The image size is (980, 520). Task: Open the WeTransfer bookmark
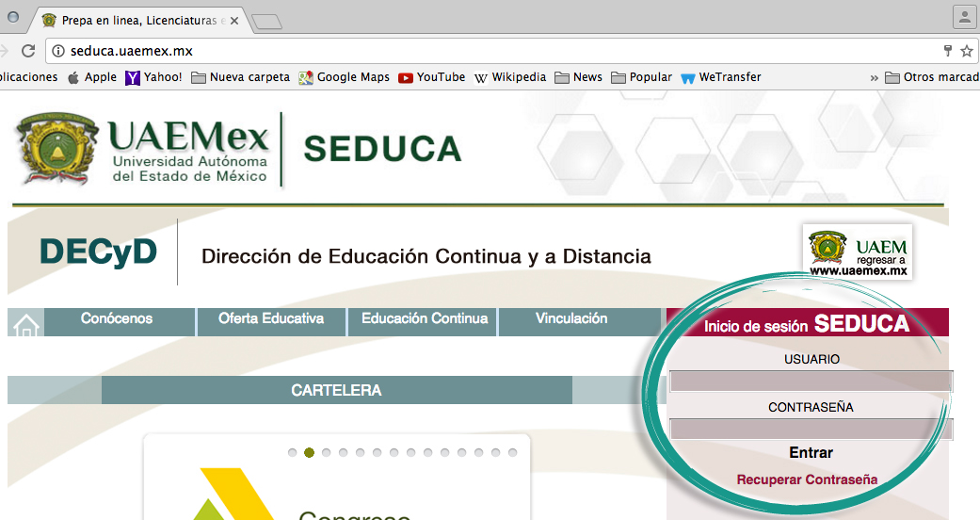[x=720, y=77]
